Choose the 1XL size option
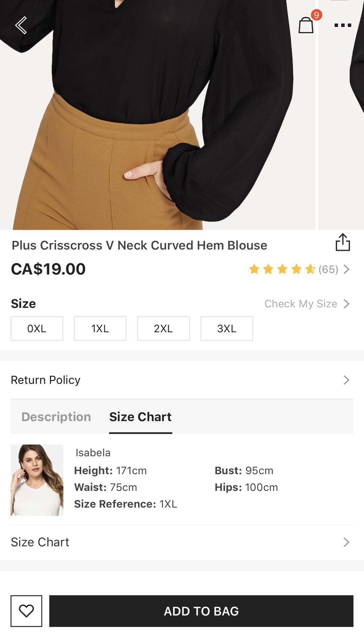The width and height of the screenshot is (364, 634). tap(100, 328)
